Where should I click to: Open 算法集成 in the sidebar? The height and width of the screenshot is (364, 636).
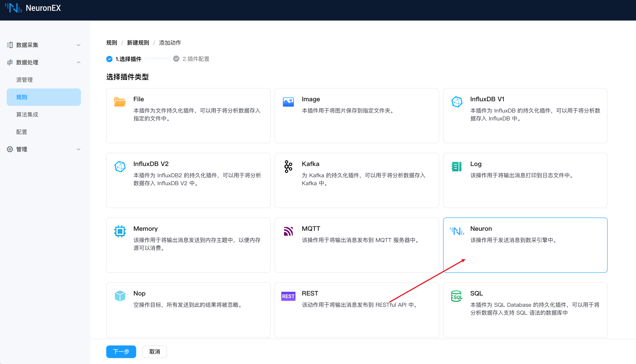(x=27, y=114)
